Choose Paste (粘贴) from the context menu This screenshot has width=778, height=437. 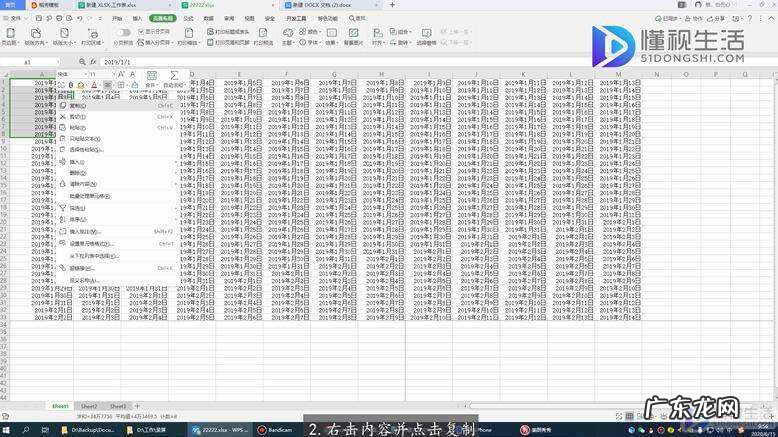tap(78, 127)
